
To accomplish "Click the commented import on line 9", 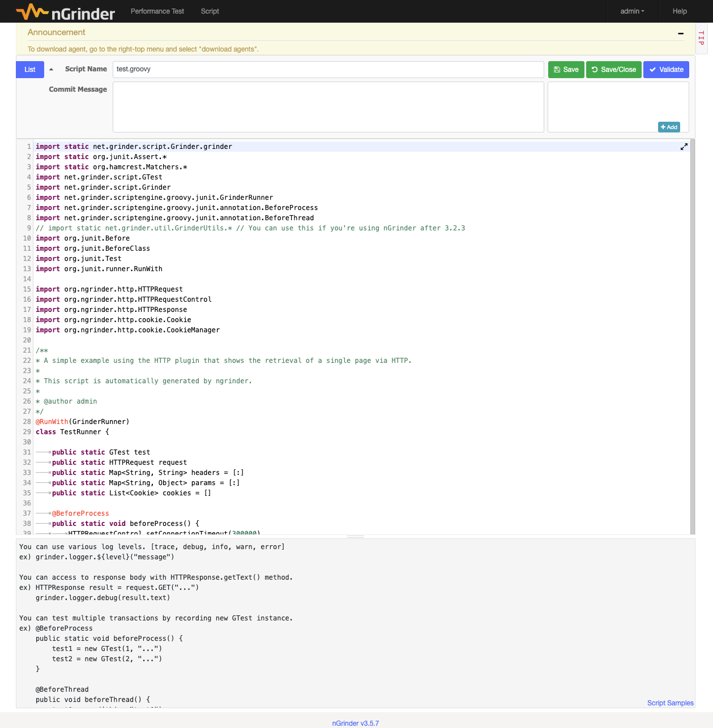I will [250, 228].
